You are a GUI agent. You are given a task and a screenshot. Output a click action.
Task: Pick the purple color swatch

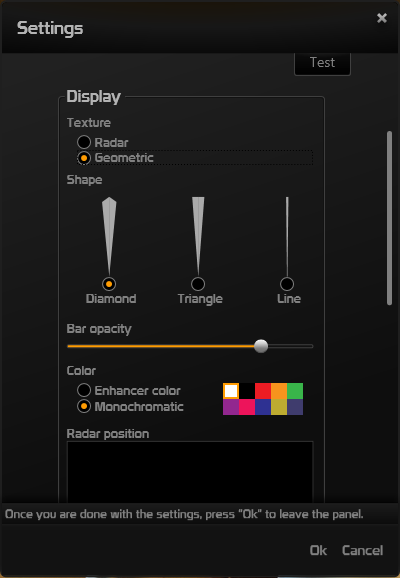(231, 407)
